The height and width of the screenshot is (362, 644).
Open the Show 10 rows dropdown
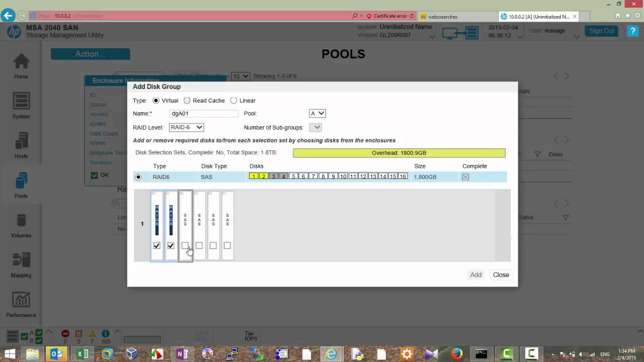[240, 76]
